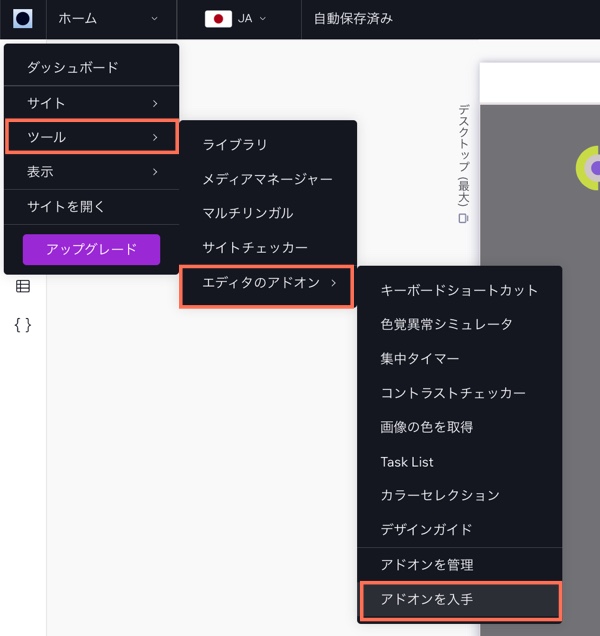Choose アドオンを入手
The width and height of the screenshot is (600, 636).
point(460,599)
